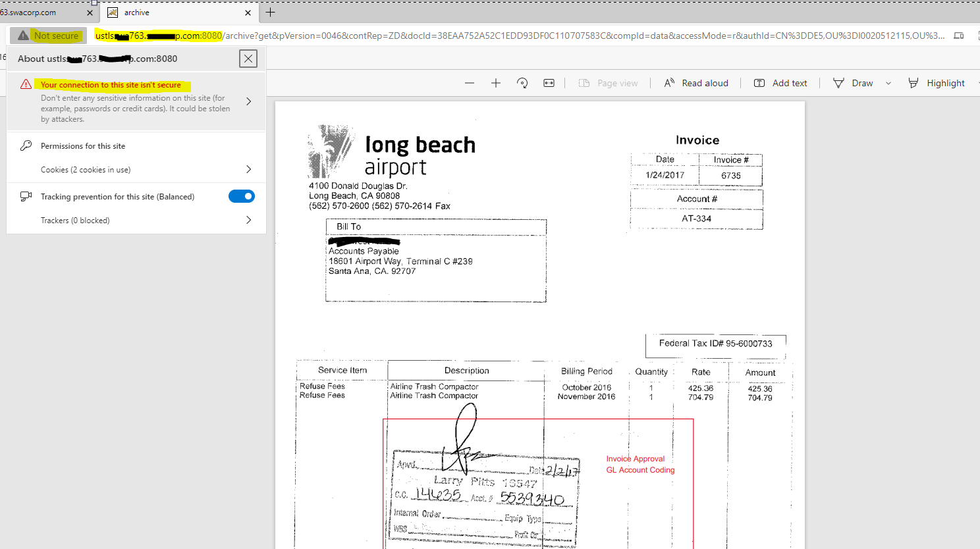This screenshot has width=980, height=549.
Task: Expand the Trackers chevron arrow
Action: click(248, 220)
